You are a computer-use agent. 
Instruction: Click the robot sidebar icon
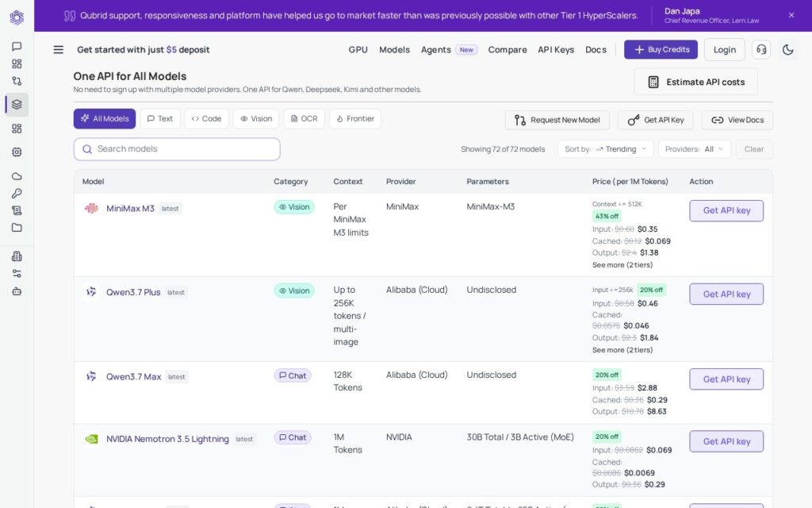pos(17,291)
